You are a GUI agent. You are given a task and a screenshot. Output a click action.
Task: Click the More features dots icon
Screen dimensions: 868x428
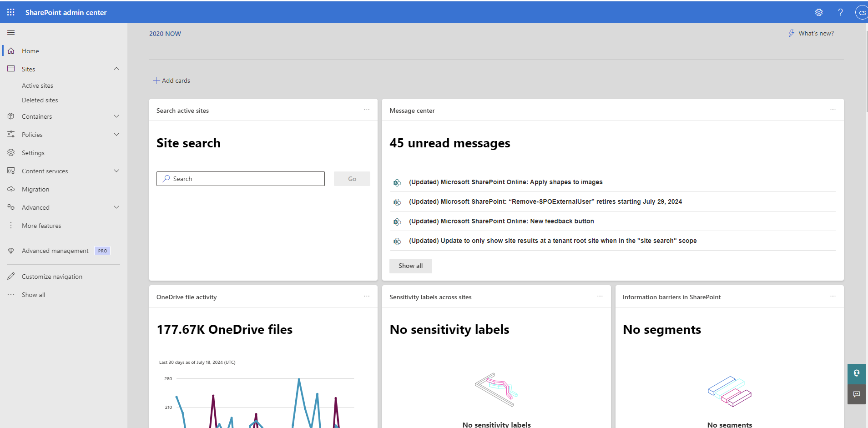point(11,226)
